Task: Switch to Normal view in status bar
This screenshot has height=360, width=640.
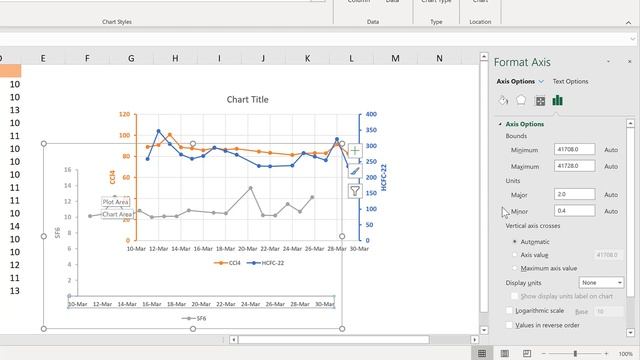Action: 482,353
